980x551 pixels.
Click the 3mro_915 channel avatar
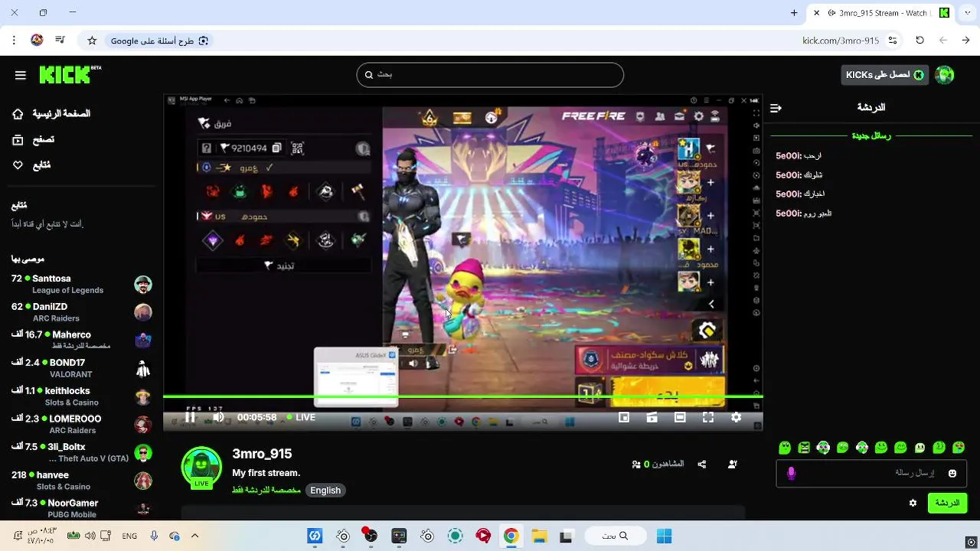pos(201,467)
